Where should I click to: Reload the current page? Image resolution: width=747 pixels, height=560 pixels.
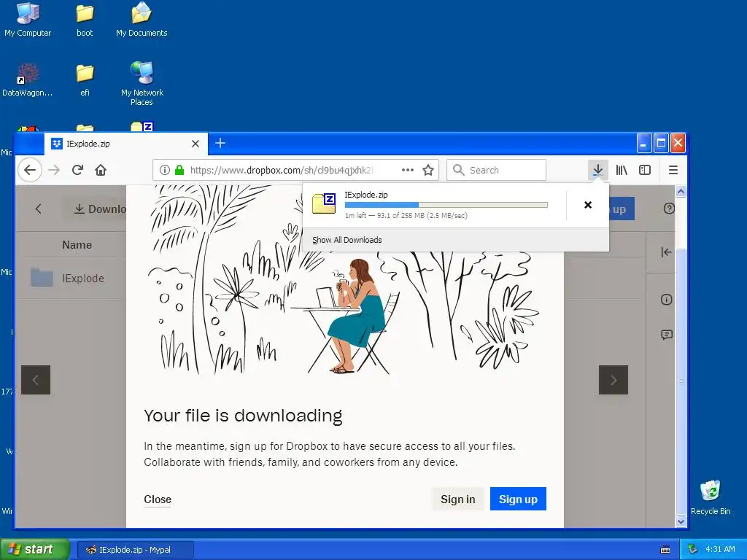[77, 170]
